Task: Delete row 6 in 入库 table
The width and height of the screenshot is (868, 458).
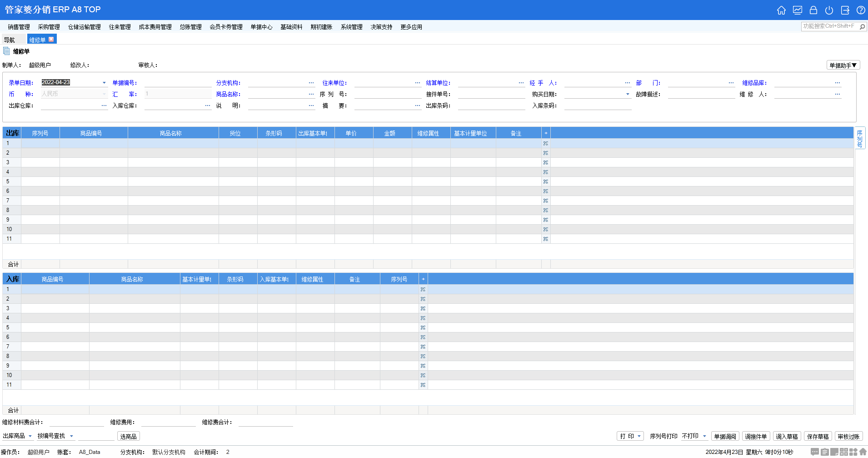Action: 423,337
